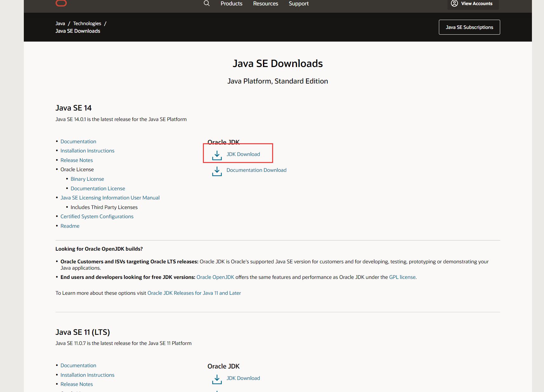Click the Oracle License list item text
Image resolution: width=544 pixels, height=392 pixels.
[77, 170]
